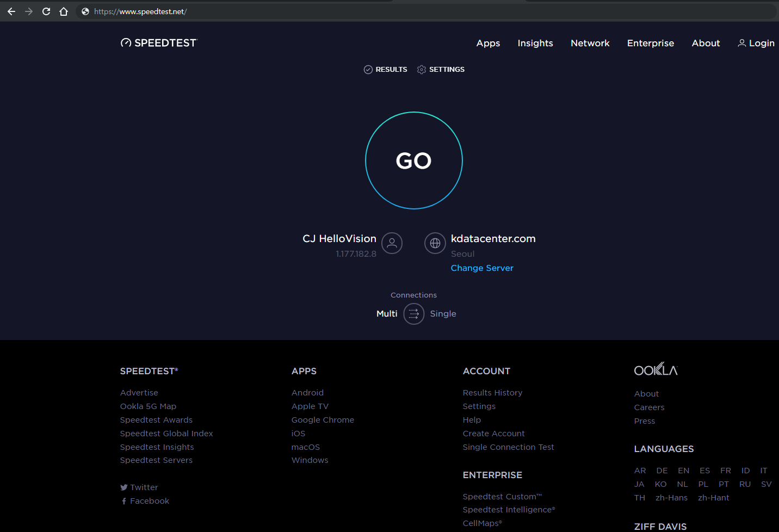Click the browser back arrow

pyautogui.click(x=11, y=11)
